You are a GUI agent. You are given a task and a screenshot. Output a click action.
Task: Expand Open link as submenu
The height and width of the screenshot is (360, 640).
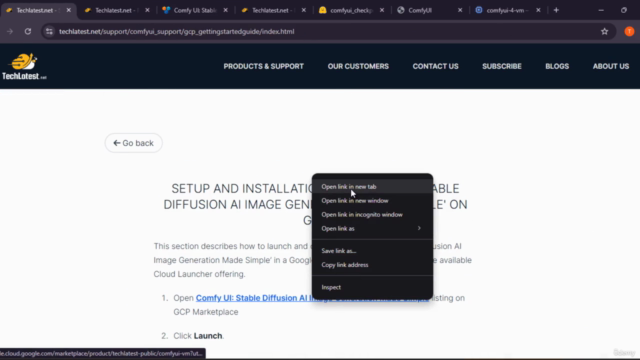(x=372, y=228)
